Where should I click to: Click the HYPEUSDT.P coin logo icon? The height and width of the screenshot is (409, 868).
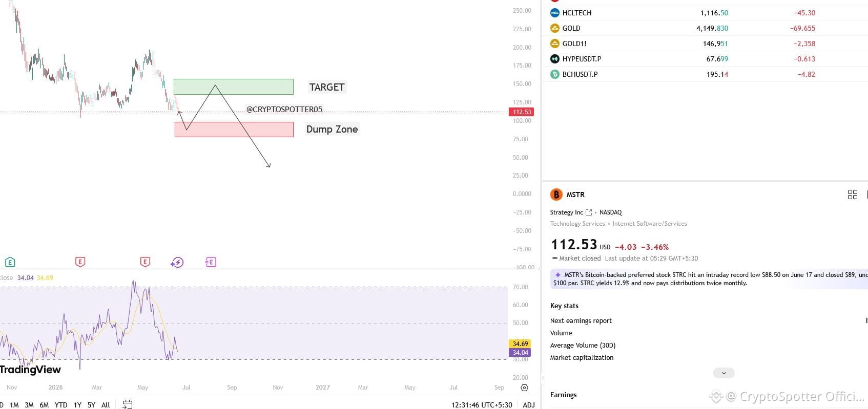pyautogui.click(x=554, y=59)
